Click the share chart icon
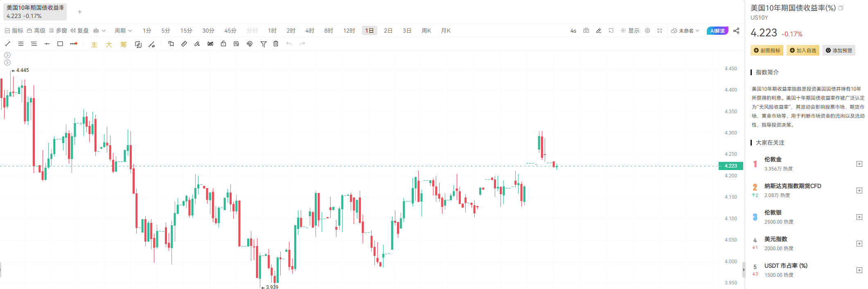Viewport: 868px width, 289px height. [x=736, y=30]
